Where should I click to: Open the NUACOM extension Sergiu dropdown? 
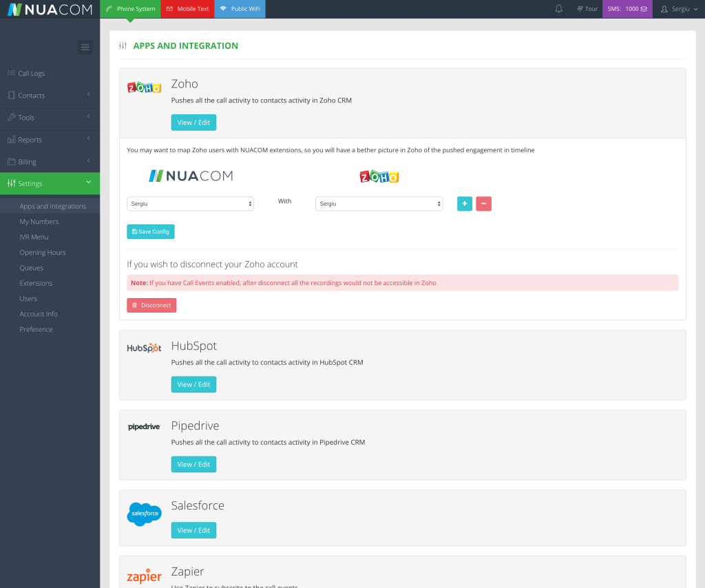[190, 204]
